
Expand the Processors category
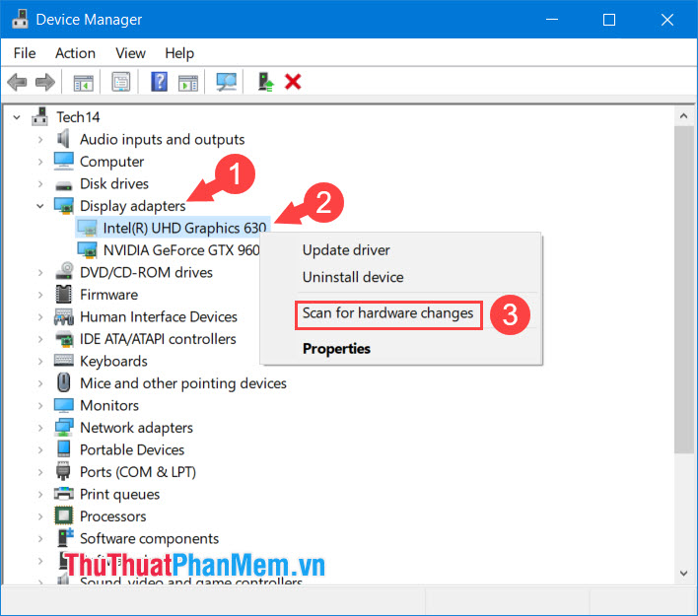coord(40,516)
